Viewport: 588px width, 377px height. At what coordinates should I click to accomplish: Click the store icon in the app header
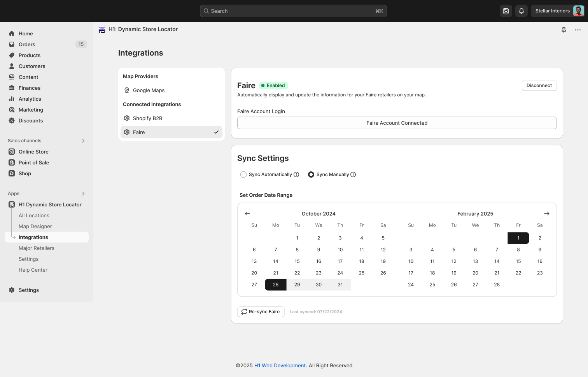[102, 30]
